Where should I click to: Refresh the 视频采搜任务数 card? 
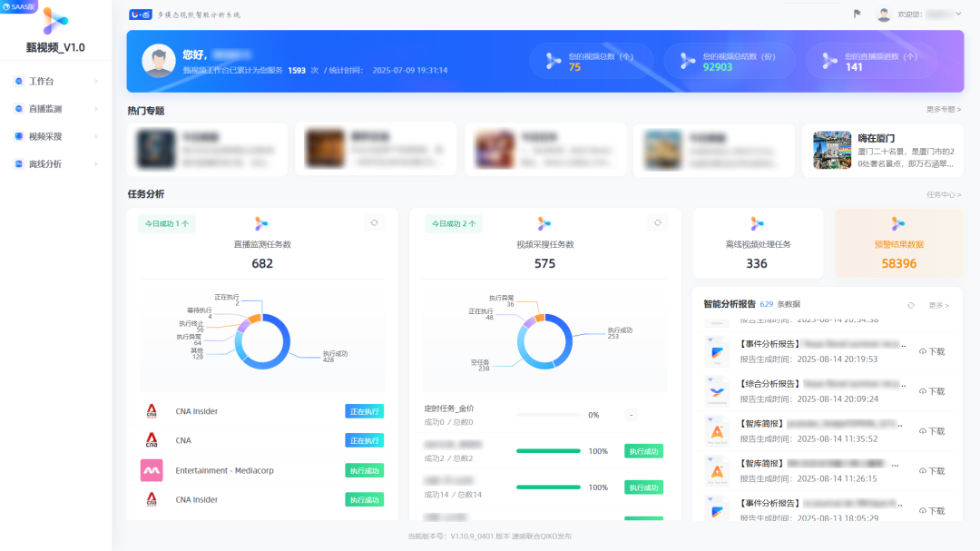tap(657, 222)
